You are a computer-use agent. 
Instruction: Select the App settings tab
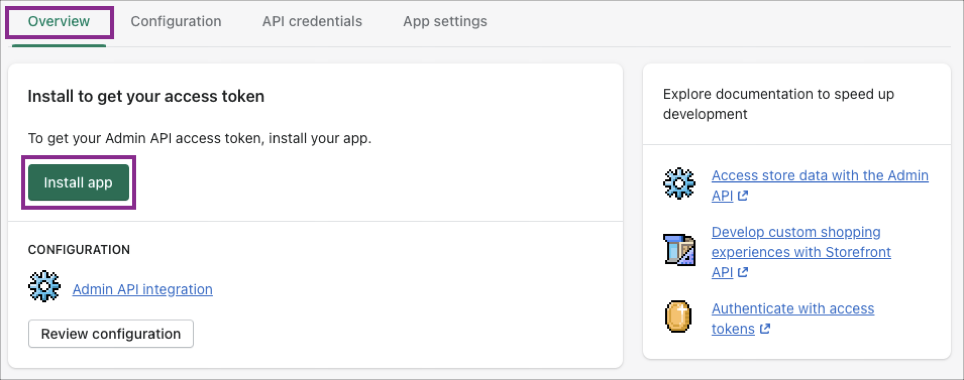445,22
